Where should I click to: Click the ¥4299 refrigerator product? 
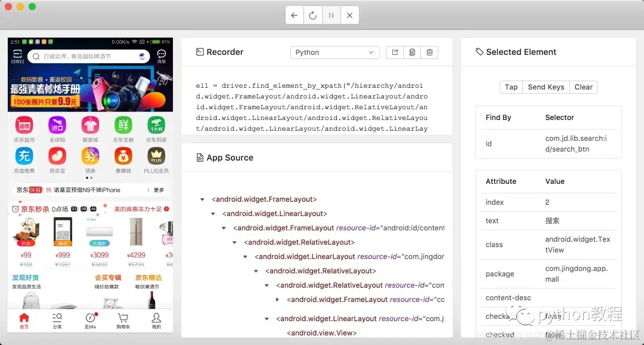point(136,242)
